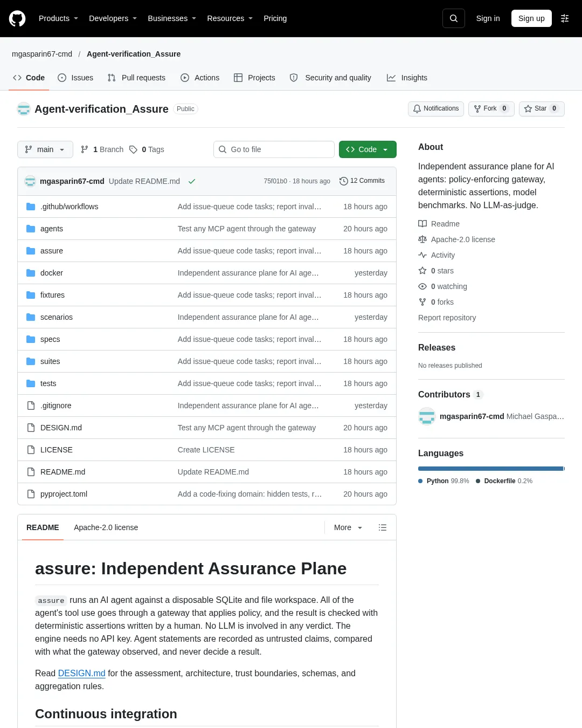Open the main branch selector
This screenshot has width=582, height=728.
45,149
